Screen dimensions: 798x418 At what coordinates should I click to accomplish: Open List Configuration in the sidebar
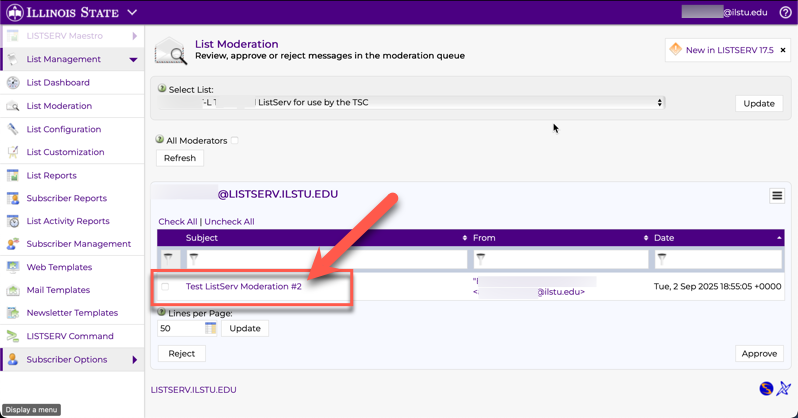[63, 129]
